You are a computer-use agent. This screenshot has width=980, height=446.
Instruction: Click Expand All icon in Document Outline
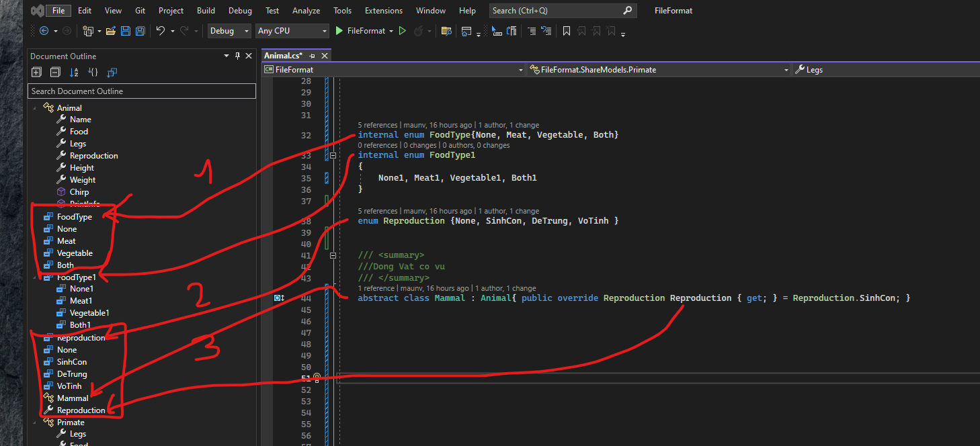click(x=36, y=73)
